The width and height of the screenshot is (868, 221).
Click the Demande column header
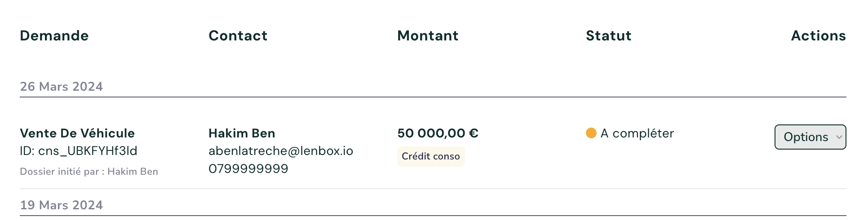point(54,35)
